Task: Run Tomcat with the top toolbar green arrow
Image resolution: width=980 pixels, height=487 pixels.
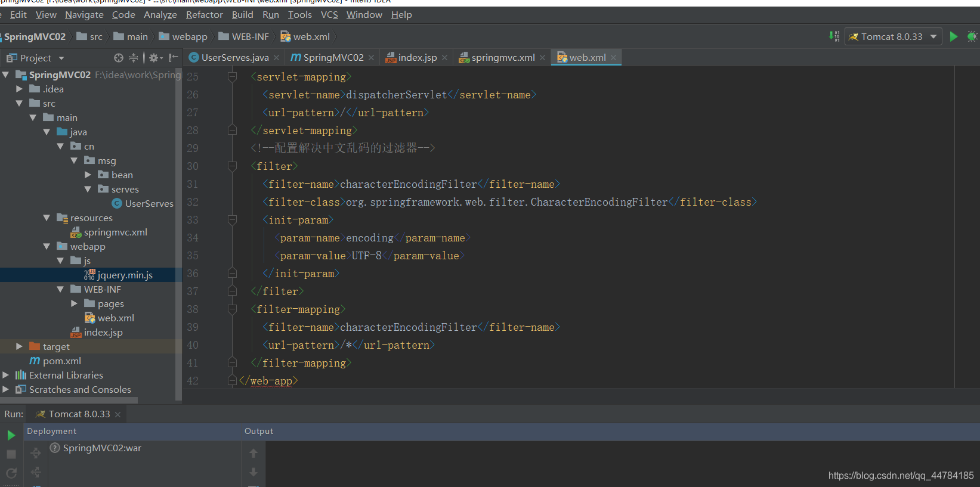Action: pyautogui.click(x=954, y=36)
